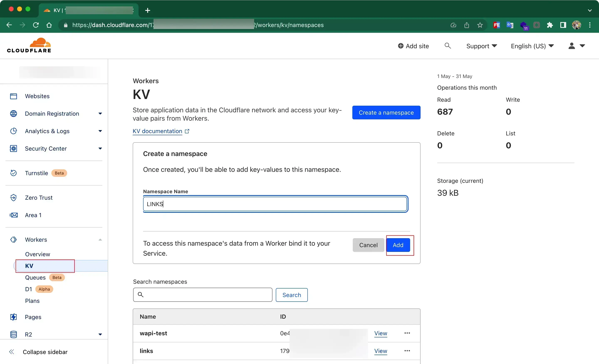Open the FE browser extension

pyautogui.click(x=496, y=25)
